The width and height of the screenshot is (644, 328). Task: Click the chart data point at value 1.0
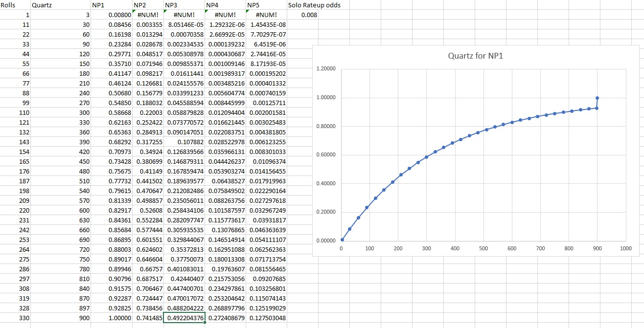click(597, 98)
